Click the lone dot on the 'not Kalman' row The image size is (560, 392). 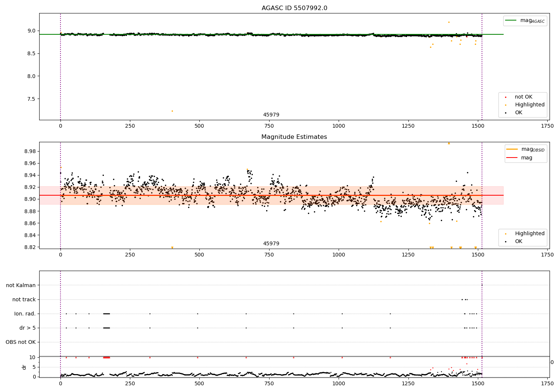[482, 285]
